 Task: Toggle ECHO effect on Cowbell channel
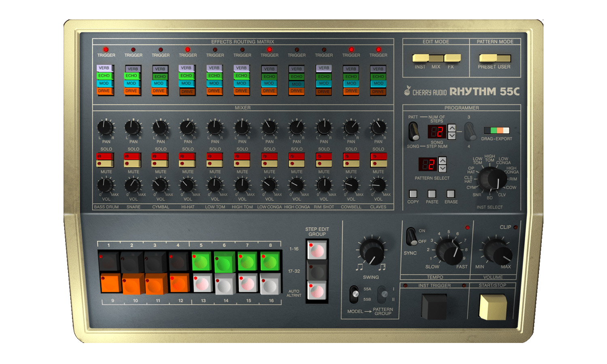click(351, 76)
